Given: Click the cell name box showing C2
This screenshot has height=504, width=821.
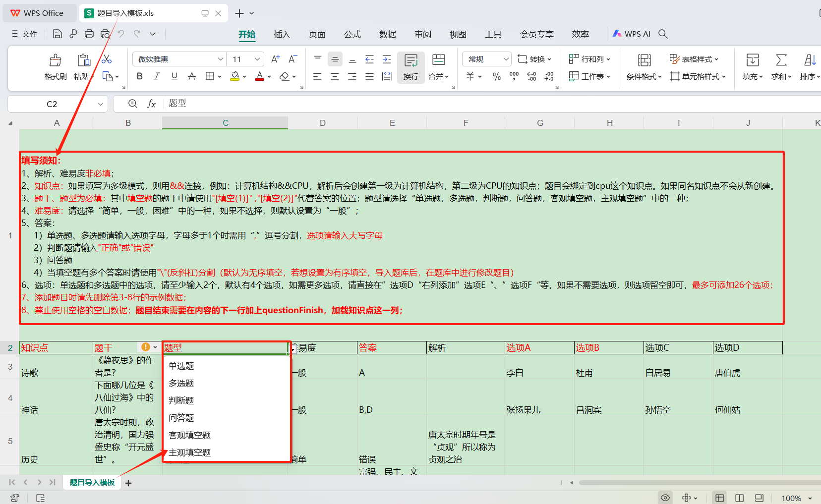Looking at the screenshot, I should coord(52,104).
